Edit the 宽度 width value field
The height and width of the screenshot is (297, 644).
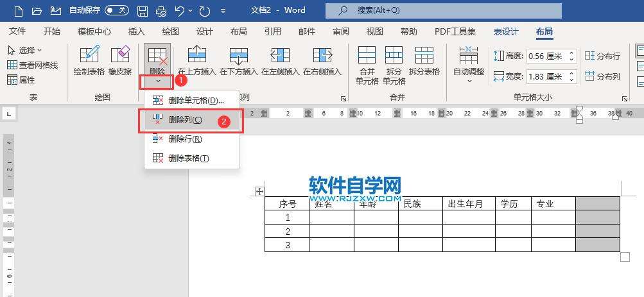tap(546, 76)
